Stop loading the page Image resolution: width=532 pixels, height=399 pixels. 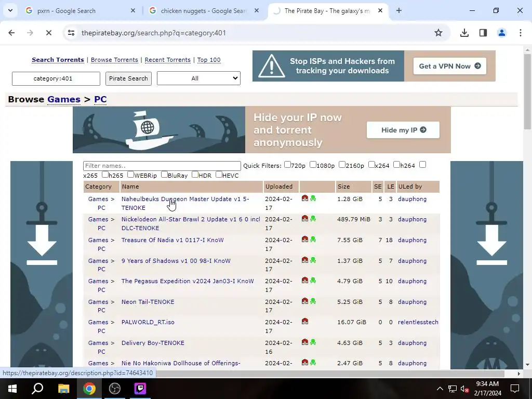tap(48, 33)
